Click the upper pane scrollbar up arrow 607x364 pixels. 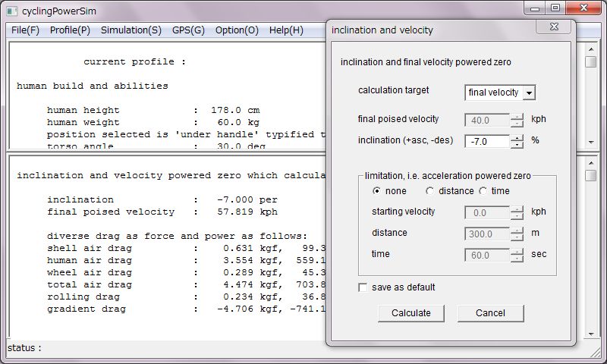coord(591,49)
